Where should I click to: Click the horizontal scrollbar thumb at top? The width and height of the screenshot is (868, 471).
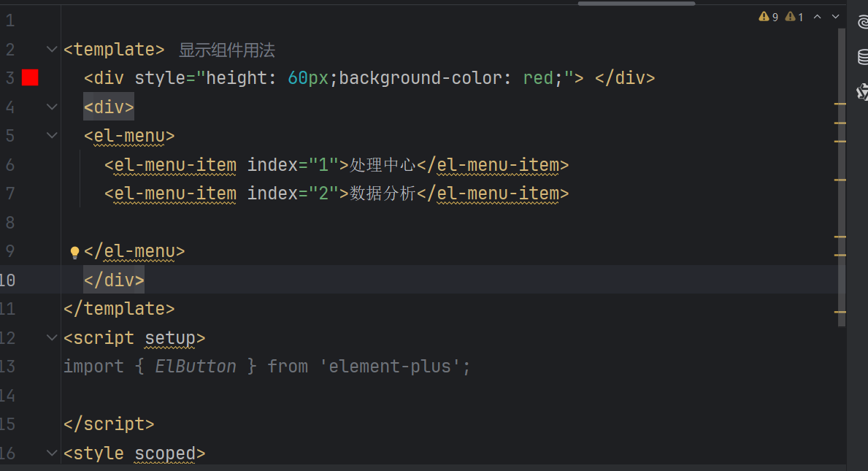(x=637, y=4)
